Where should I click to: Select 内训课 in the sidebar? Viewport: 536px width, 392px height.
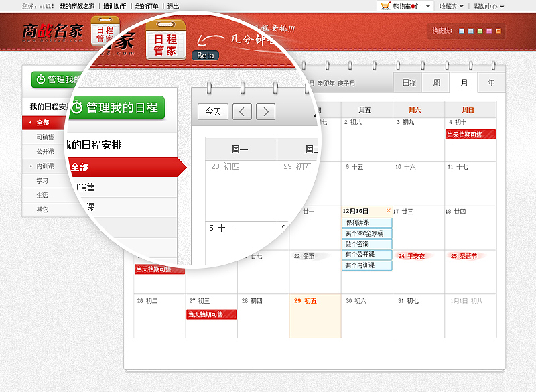tap(45, 166)
